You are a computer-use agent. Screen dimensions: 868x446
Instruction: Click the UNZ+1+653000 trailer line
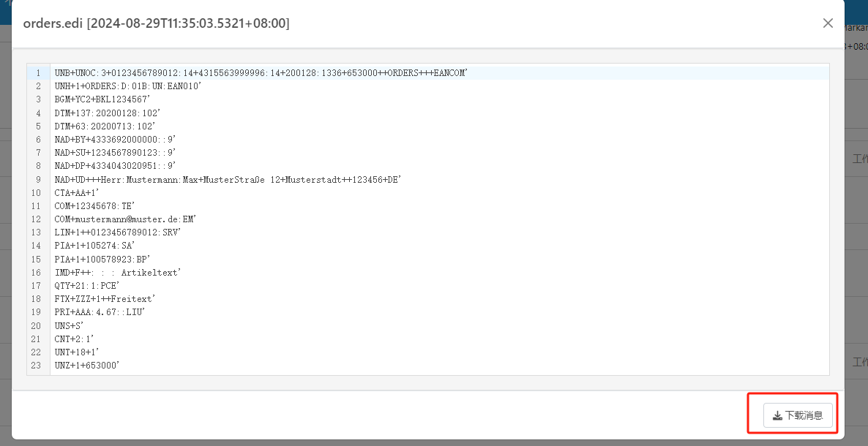click(86, 366)
